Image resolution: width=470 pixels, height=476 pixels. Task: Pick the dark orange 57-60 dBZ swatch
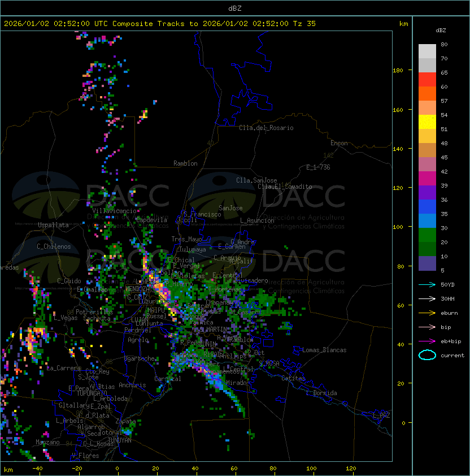pos(427,94)
